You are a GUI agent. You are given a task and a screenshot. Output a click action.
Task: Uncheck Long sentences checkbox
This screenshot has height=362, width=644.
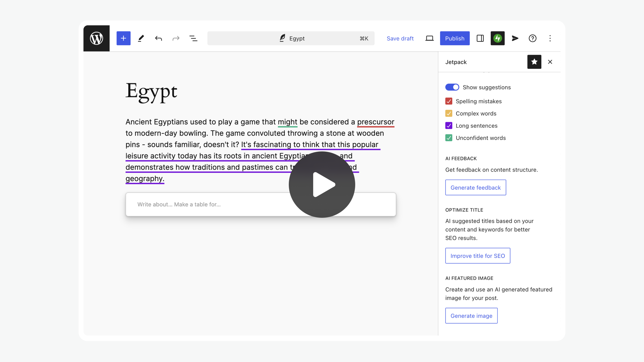pyautogui.click(x=449, y=125)
